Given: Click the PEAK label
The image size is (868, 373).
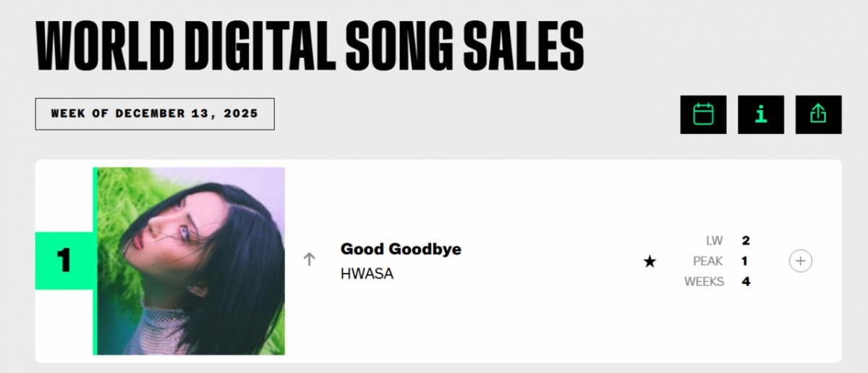Looking at the screenshot, I should click(708, 261).
